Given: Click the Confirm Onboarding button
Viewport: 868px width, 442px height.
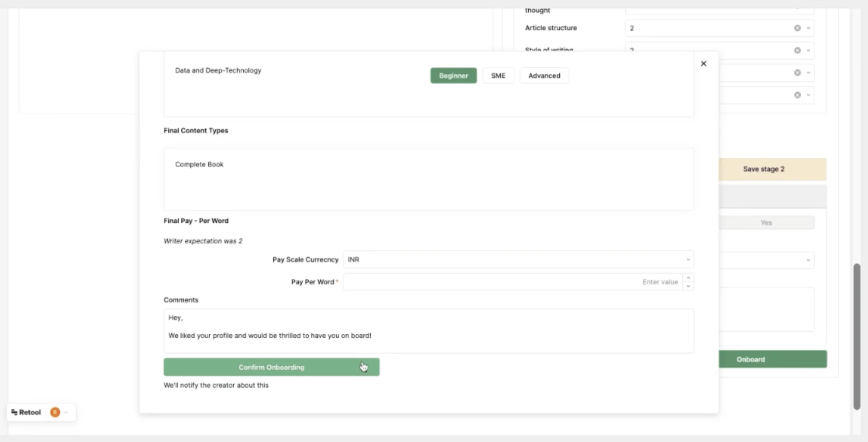Looking at the screenshot, I should (271, 367).
